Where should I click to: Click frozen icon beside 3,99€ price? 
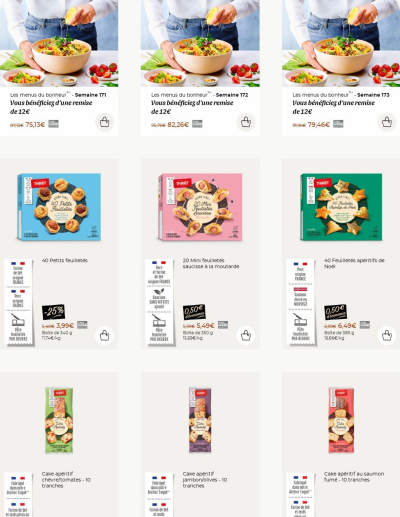(82, 325)
